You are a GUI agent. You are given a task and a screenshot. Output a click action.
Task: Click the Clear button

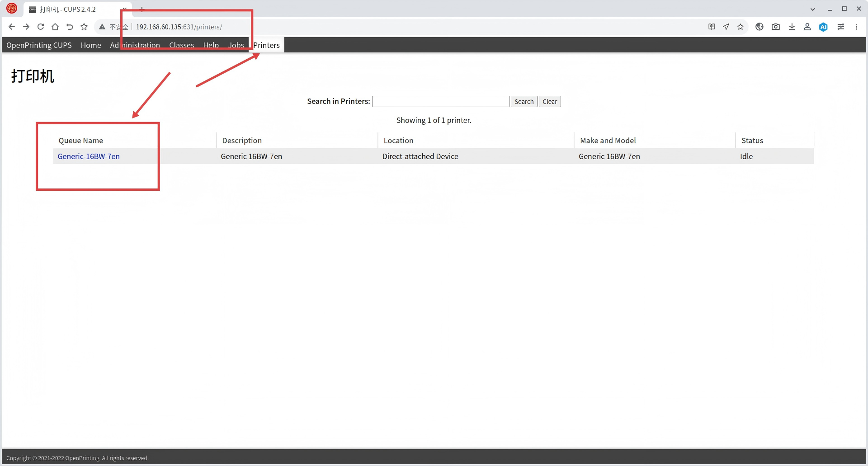click(550, 102)
